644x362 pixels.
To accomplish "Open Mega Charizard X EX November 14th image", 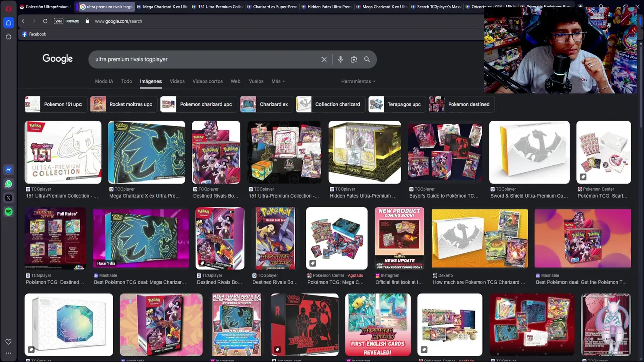I will [236, 325].
